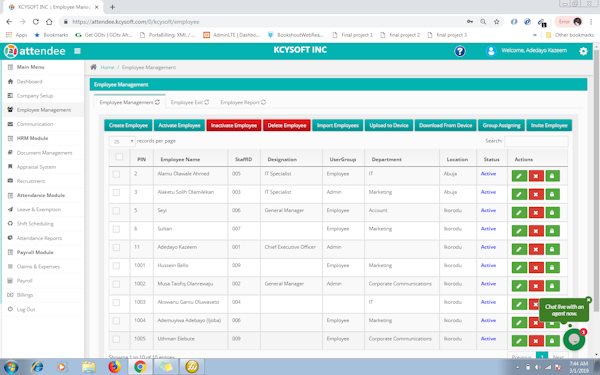Open the Employee Report tab
Screen dimensions: 600x375
243,102
